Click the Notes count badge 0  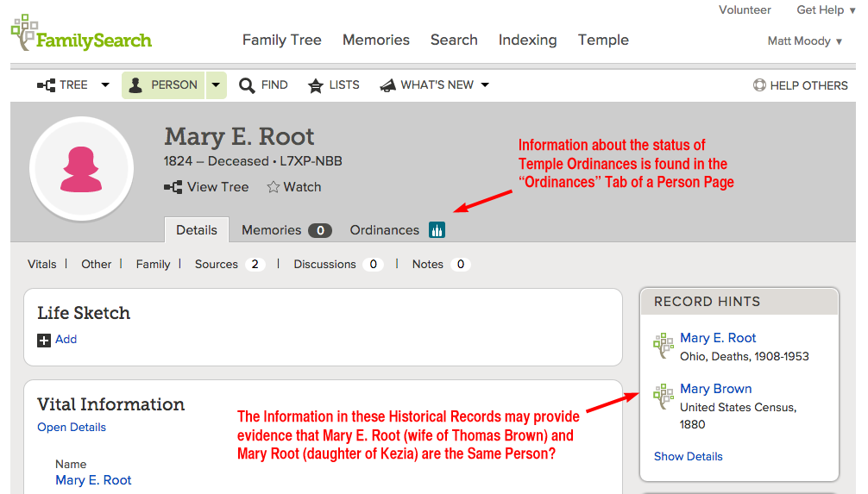pyautogui.click(x=461, y=265)
